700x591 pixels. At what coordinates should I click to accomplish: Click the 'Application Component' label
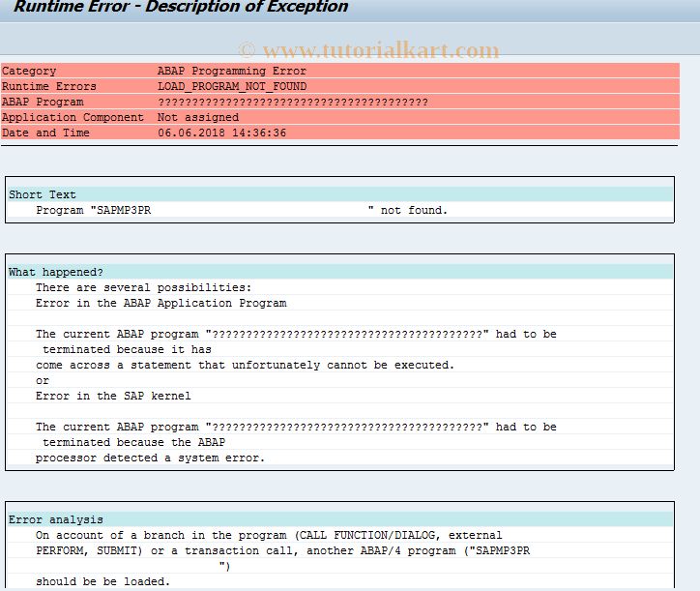73,117
